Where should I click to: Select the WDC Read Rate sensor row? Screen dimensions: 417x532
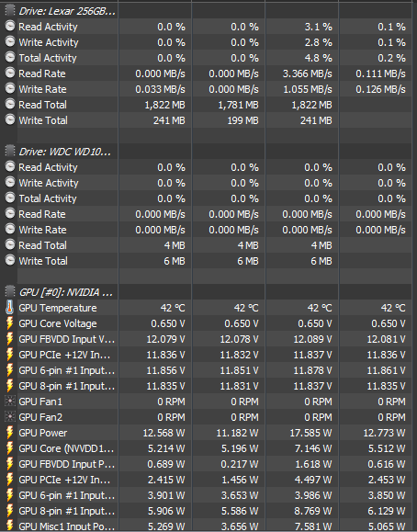(208, 214)
